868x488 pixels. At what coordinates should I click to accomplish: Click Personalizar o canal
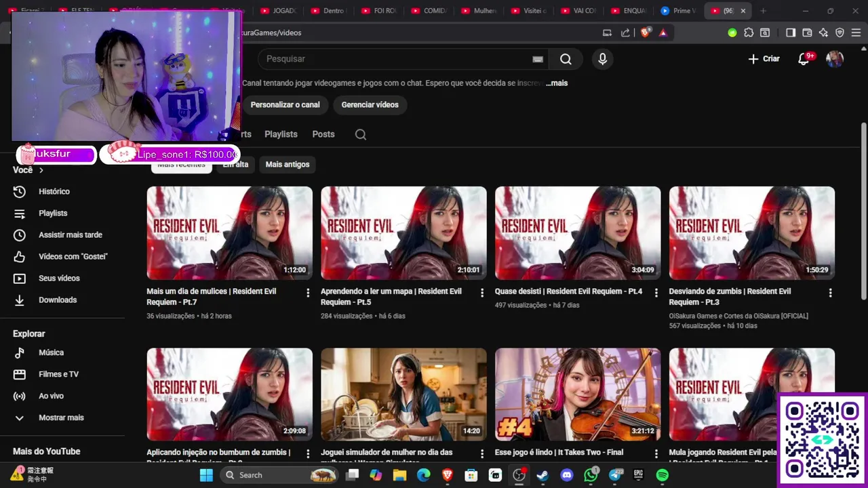click(x=285, y=105)
